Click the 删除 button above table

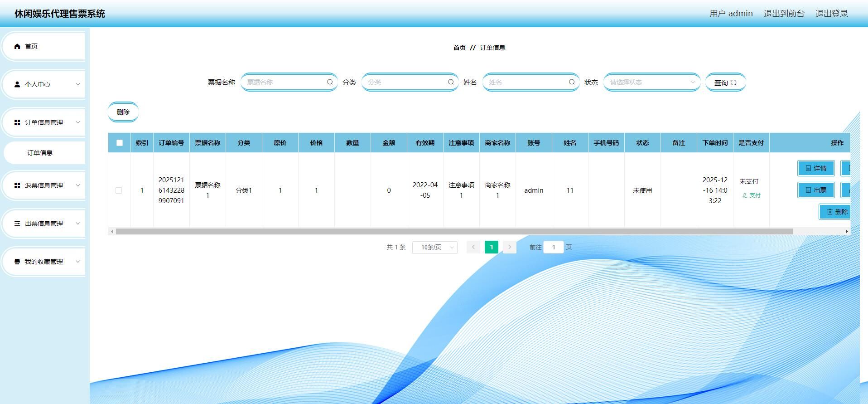(123, 112)
